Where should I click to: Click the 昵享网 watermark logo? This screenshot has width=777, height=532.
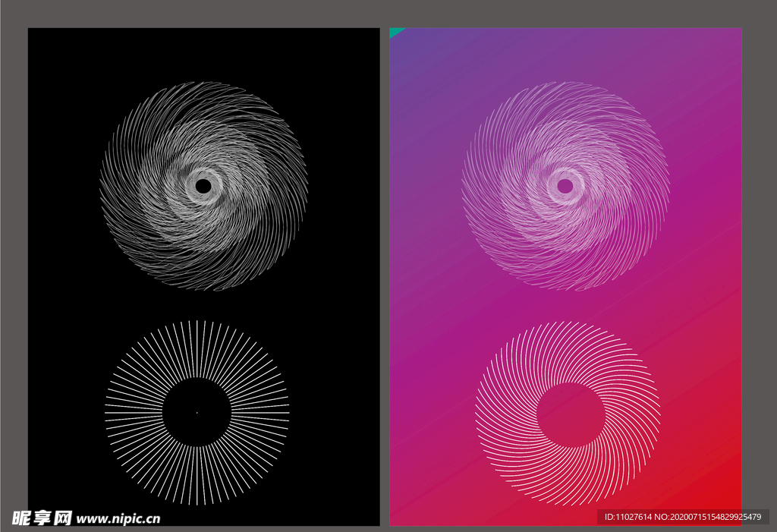41,518
